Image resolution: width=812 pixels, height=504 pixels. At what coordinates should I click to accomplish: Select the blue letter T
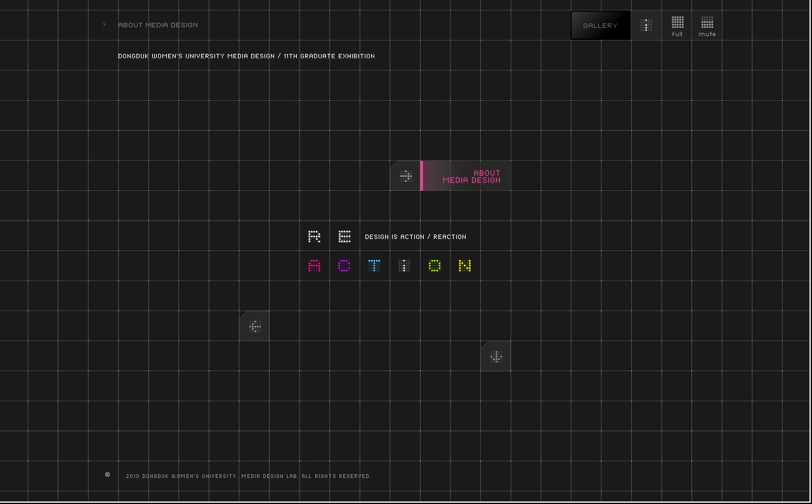(x=374, y=266)
